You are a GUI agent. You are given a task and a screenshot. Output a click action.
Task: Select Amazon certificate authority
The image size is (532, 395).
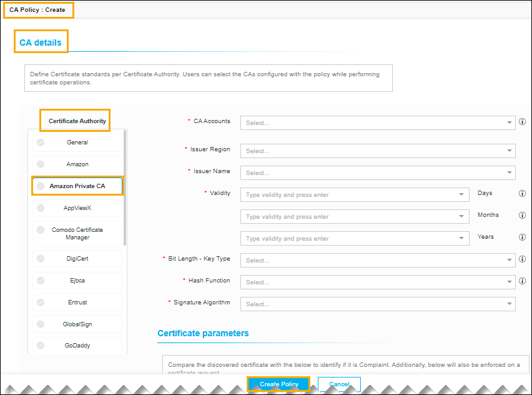click(x=77, y=164)
